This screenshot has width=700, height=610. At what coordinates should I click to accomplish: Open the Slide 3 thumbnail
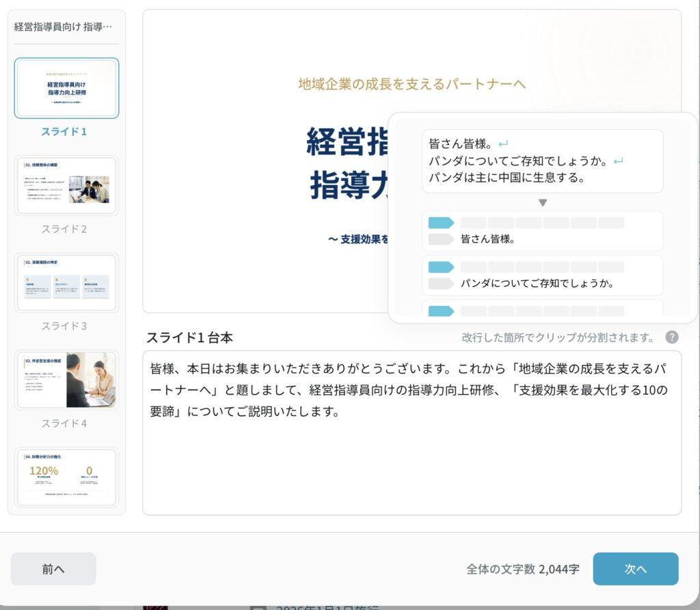click(x=66, y=283)
